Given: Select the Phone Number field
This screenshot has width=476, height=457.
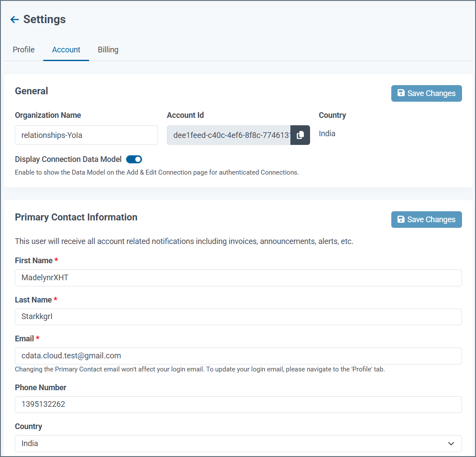Looking at the screenshot, I should point(238,404).
